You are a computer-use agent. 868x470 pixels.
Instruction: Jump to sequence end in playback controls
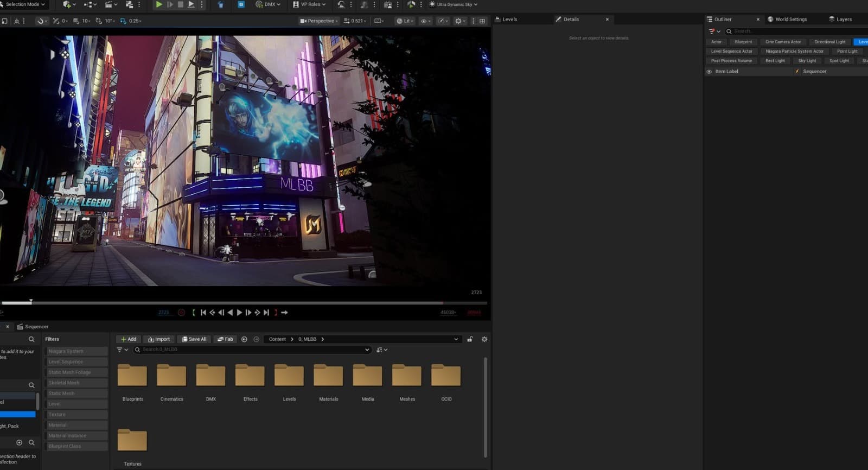[x=266, y=313]
